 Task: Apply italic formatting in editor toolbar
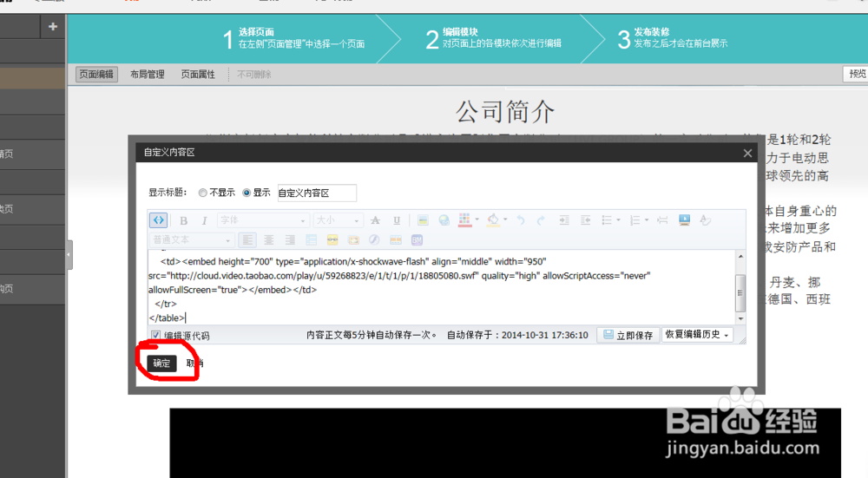tap(204, 220)
